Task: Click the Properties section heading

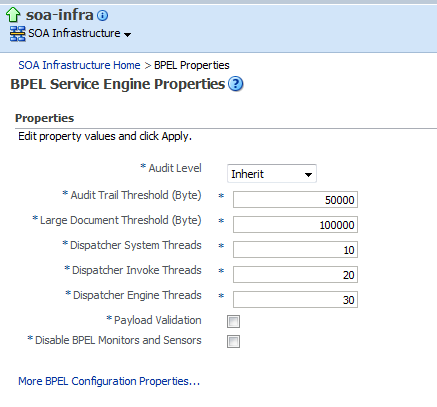Action: pos(45,118)
